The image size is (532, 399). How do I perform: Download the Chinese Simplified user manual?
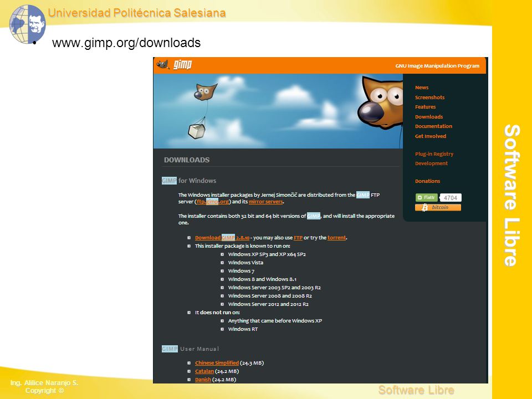click(217, 363)
